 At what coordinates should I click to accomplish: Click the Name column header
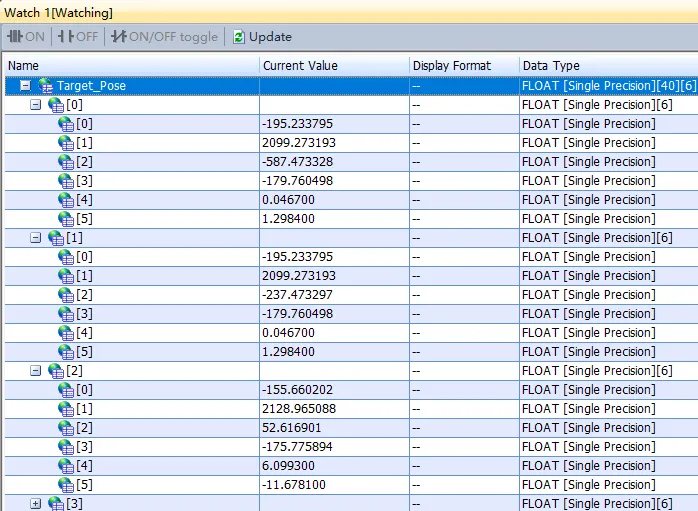(130, 66)
